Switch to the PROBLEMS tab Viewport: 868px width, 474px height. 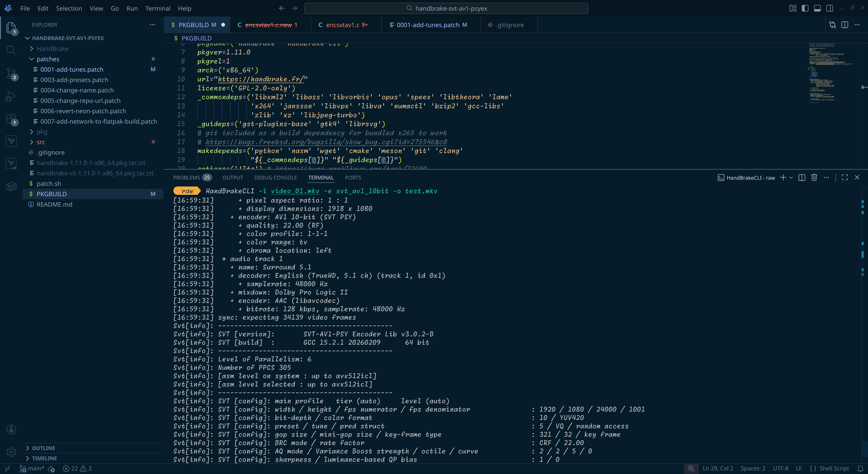pos(186,177)
